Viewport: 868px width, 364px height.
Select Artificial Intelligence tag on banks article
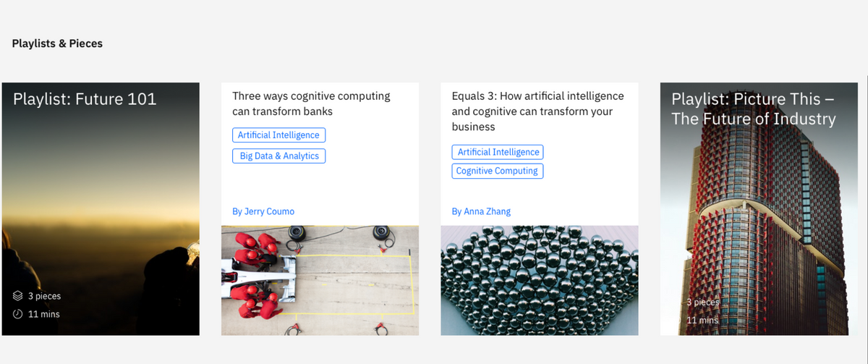[x=279, y=135]
